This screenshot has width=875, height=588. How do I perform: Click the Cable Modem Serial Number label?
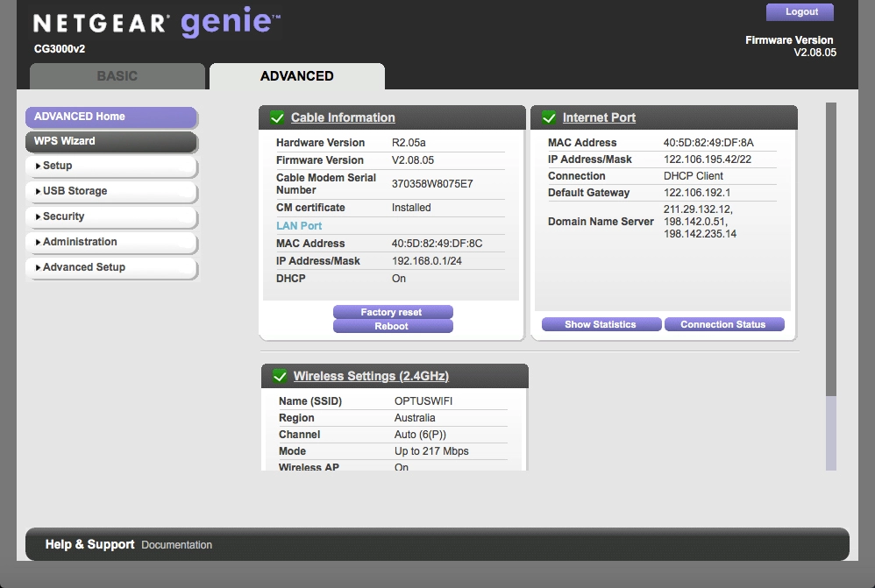[326, 184]
